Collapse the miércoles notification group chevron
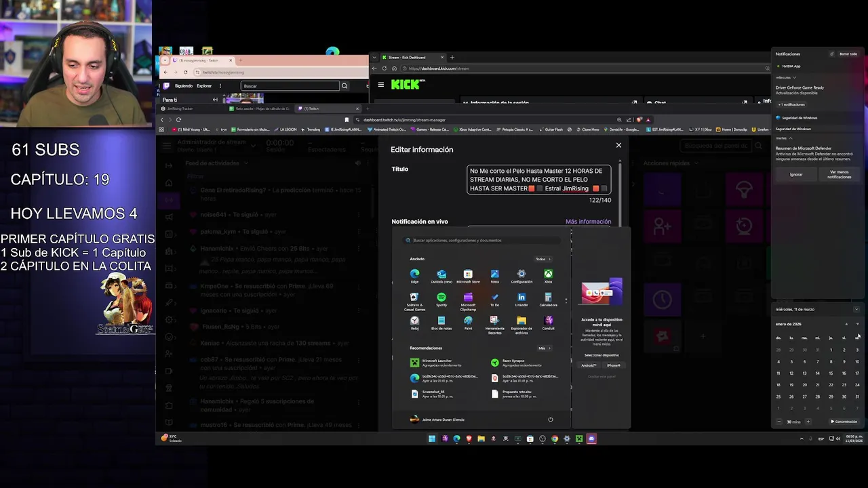This screenshot has width=868, height=488. [x=794, y=77]
